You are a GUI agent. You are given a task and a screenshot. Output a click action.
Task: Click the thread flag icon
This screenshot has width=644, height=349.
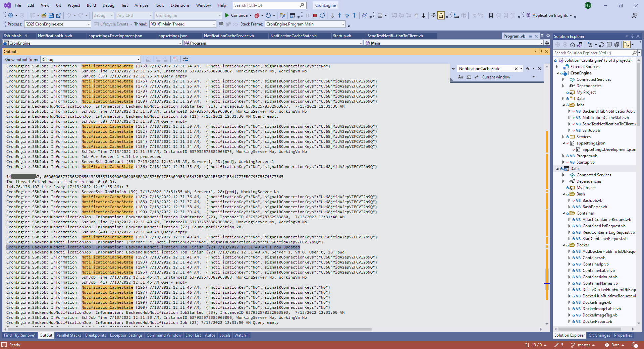pos(221,24)
